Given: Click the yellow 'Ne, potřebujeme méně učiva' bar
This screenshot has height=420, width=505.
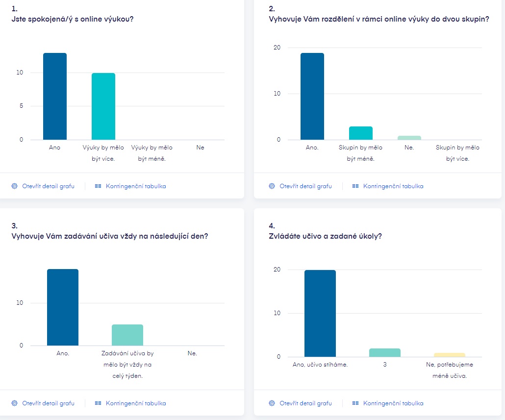Looking at the screenshot, I should (x=450, y=355).
